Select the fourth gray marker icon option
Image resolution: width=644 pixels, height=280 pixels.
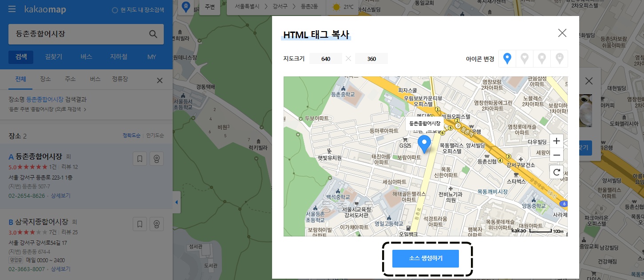click(x=559, y=59)
